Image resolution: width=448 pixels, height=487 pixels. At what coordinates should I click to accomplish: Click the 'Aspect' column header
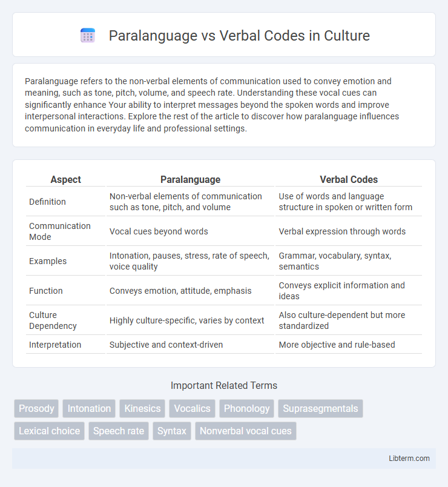[x=66, y=179]
